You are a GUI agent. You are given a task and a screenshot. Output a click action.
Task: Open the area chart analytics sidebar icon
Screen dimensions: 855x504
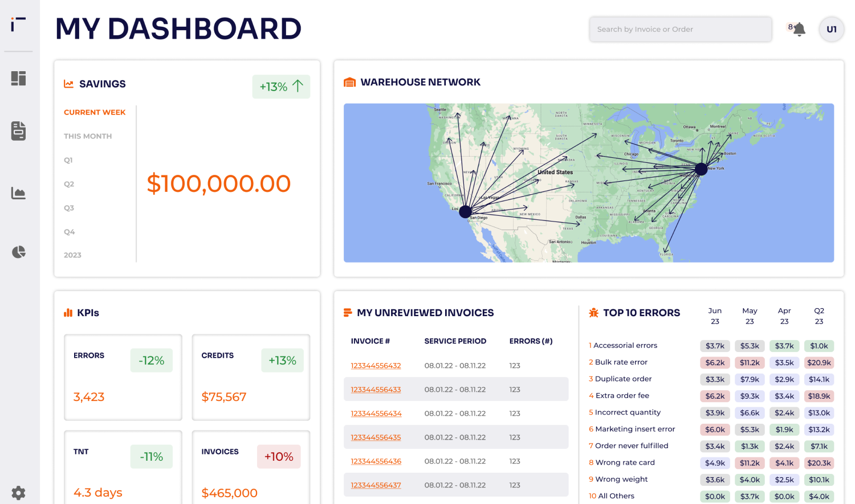[18, 193]
